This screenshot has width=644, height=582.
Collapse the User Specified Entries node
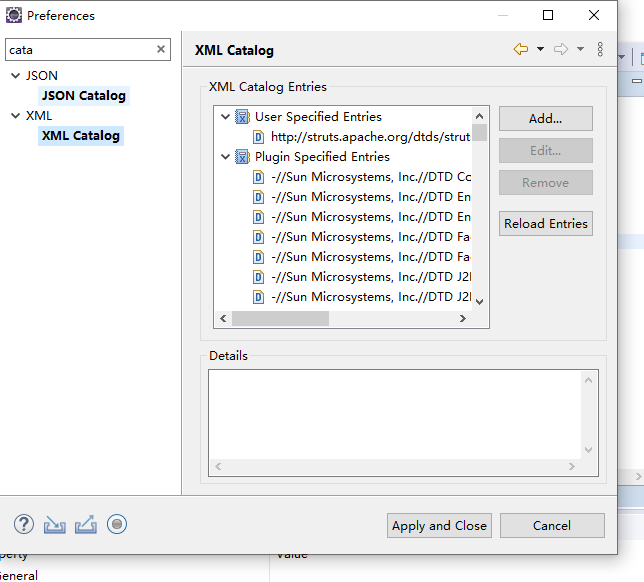225,117
